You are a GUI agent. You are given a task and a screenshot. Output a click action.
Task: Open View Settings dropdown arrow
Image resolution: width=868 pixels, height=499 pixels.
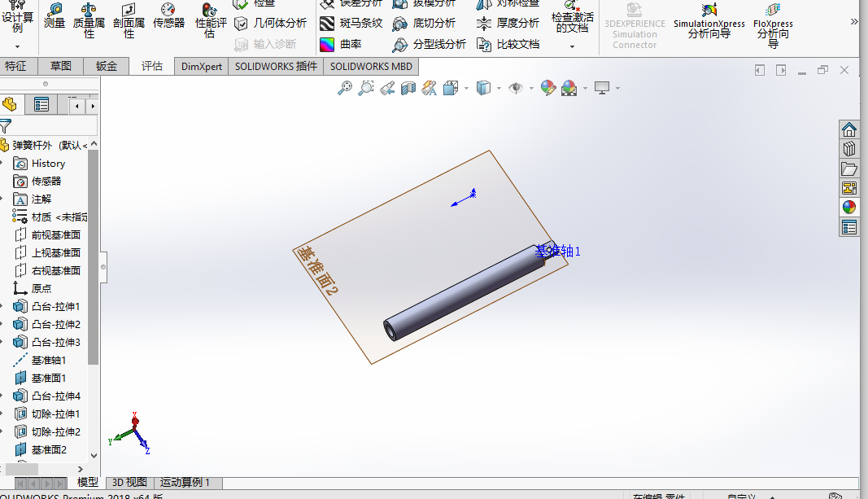click(617, 88)
